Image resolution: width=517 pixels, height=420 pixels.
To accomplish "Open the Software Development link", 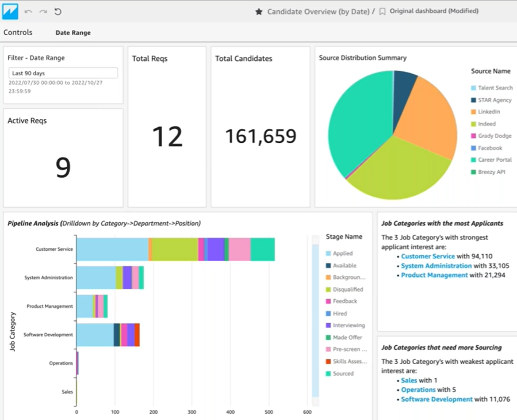I will [x=436, y=399].
